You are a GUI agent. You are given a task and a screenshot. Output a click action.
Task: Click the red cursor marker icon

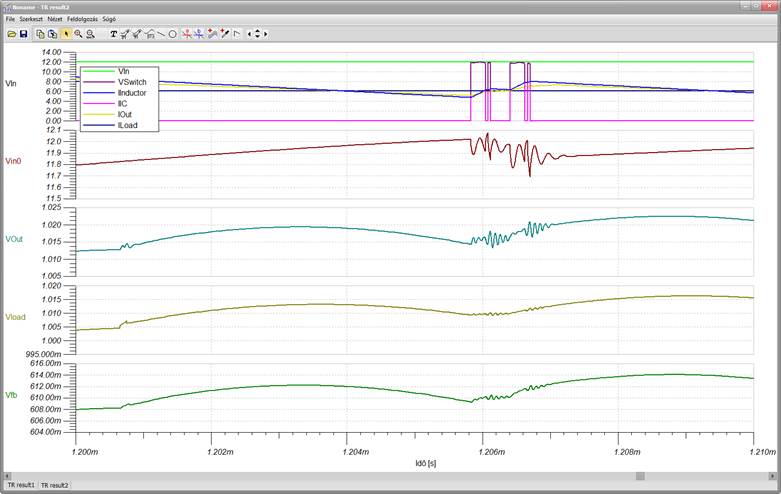(x=187, y=34)
